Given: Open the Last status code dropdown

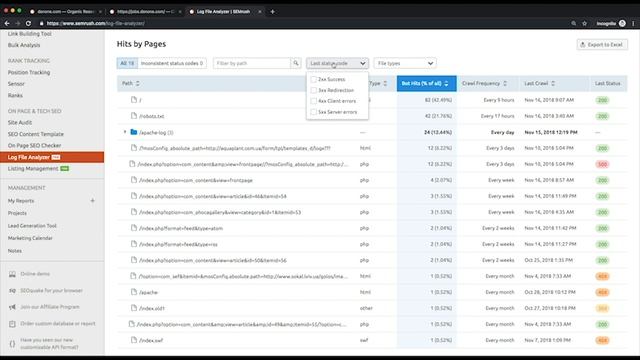Looking at the screenshot, I should pos(338,63).
